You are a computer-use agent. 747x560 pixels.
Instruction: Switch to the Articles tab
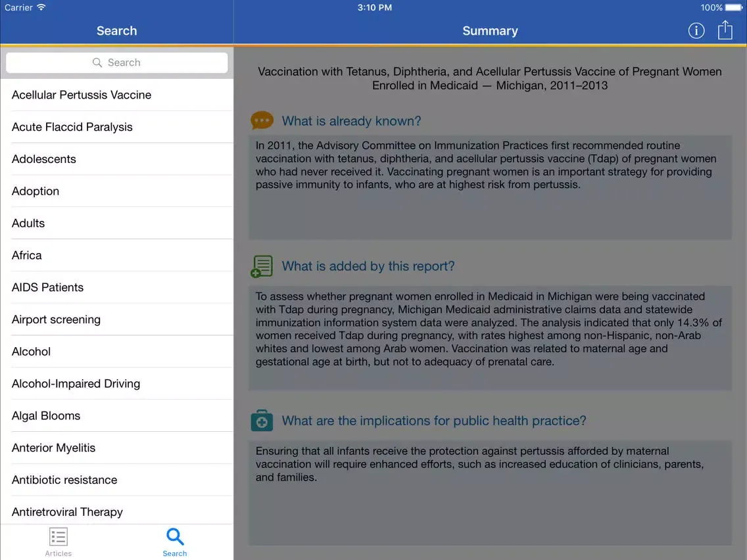click(x=58, y=542)
